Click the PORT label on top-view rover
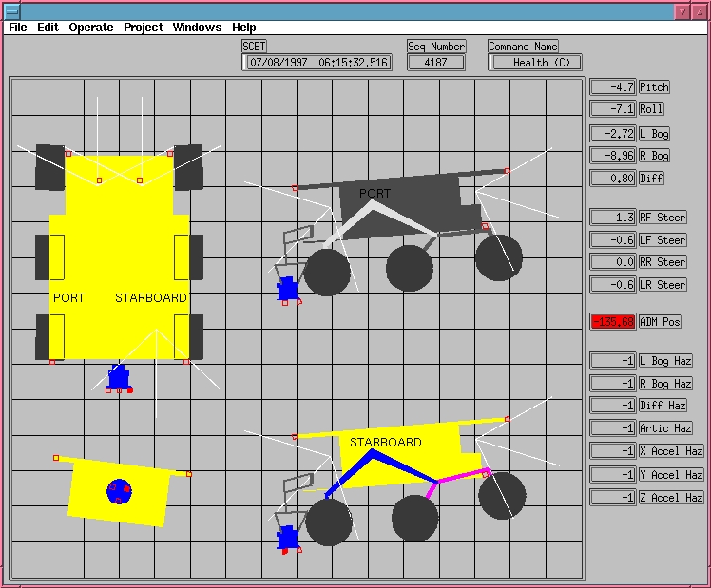711x588 pixels. (x=68, y=297)
